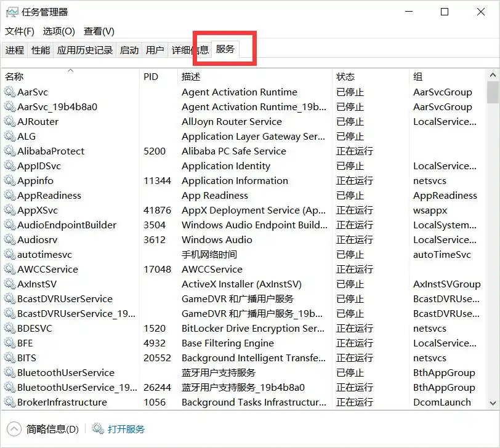Viewport: 500px width, 448px height.
Task: Click the gear icon beside Appinfo
Action: tap(10, 181)
